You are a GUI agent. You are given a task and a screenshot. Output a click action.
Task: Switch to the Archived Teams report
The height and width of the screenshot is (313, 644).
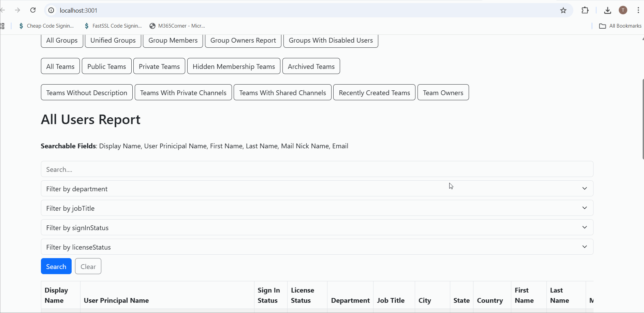pyautogui.click(x=311, y=66)
